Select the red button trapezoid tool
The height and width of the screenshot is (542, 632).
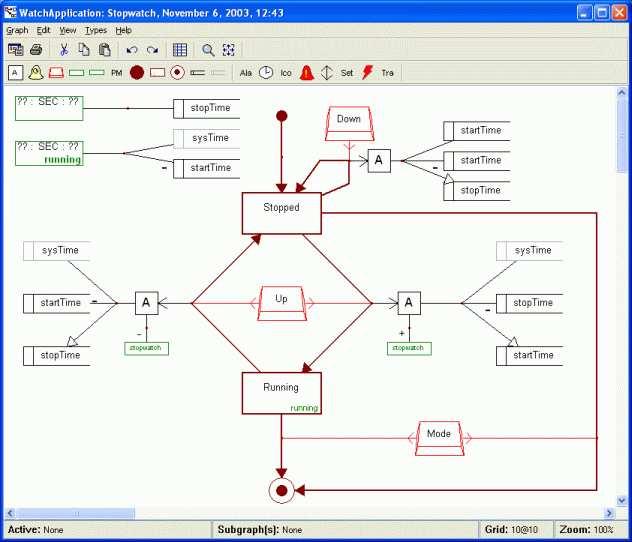pos(56,73)
